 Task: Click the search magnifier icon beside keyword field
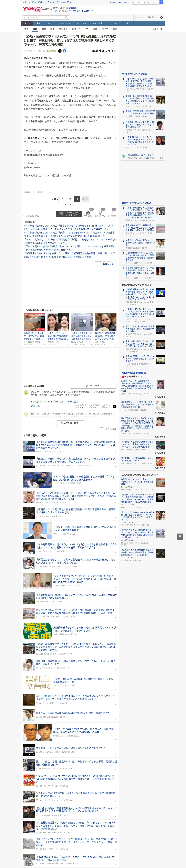(x=66, y=17)
